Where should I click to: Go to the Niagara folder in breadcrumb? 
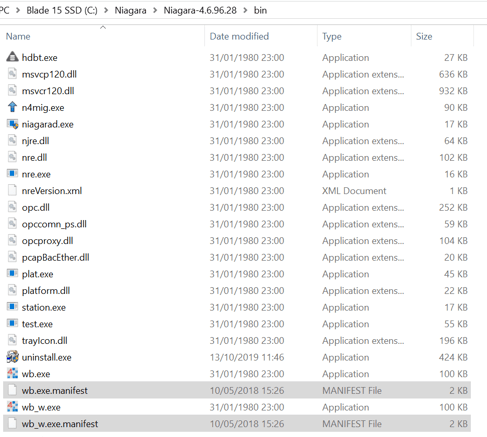(130, 11)
